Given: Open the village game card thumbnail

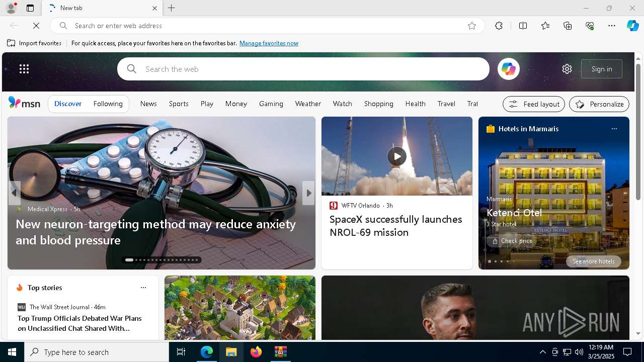Looking at the screenshot, I should coord(240,308).
